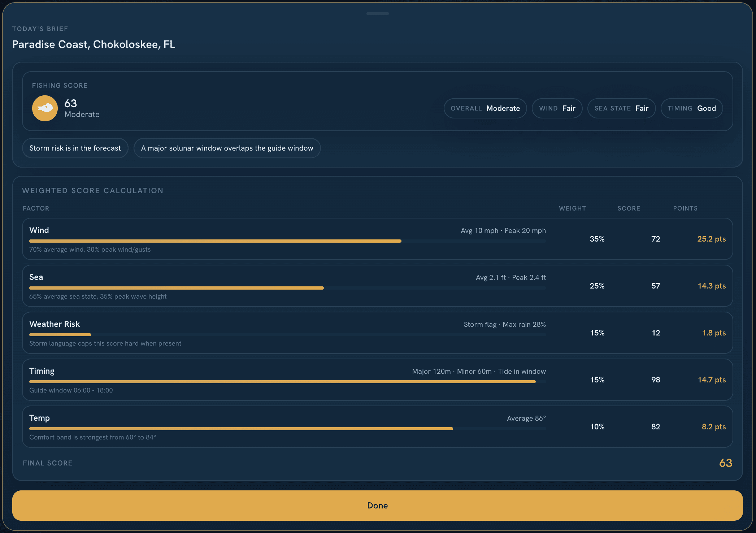This screenshot has width=756, height=533.
Task: Click the 'Average 86°' text
Action: pyautogui.click(x=526, y=418)
